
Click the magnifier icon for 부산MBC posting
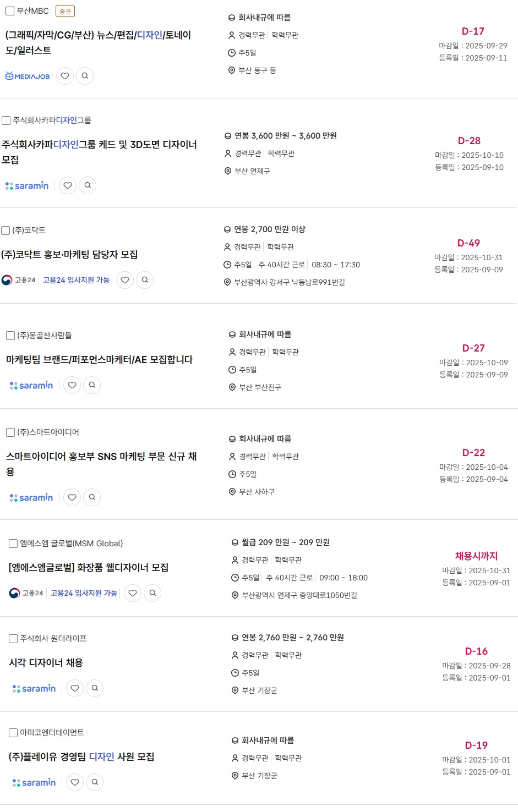click(x=85, y=76)
